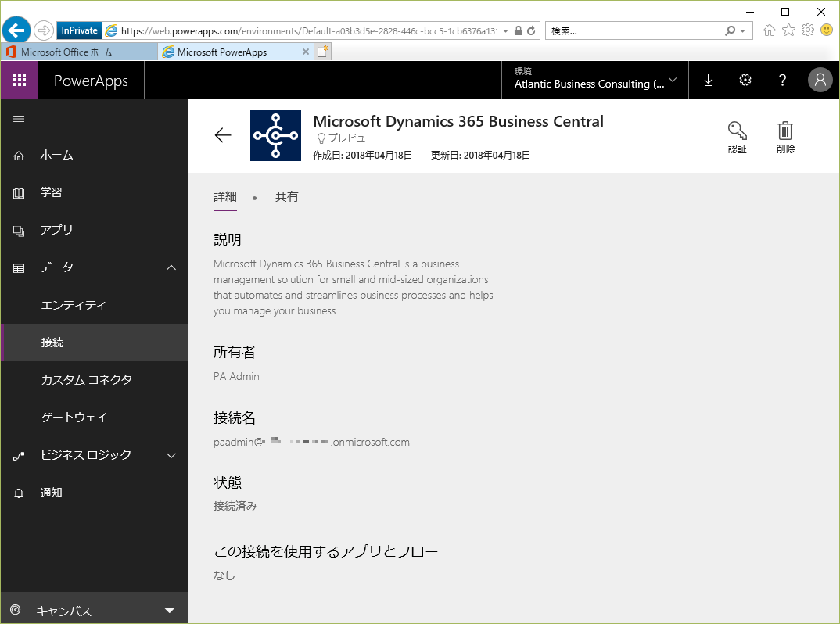Open search provider dropdown arrow
The width and height of the screenshot is (840, 624).
coord(743,31)
